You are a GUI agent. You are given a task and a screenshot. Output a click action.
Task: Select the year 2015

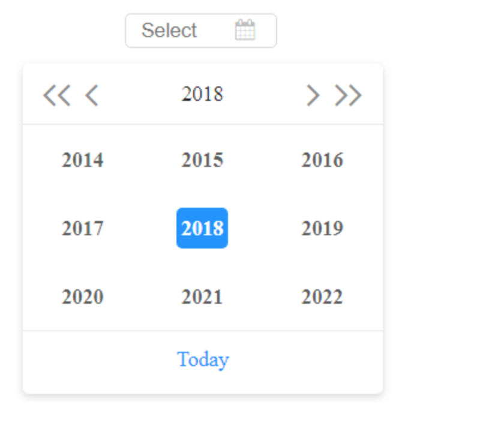point(202,160)
